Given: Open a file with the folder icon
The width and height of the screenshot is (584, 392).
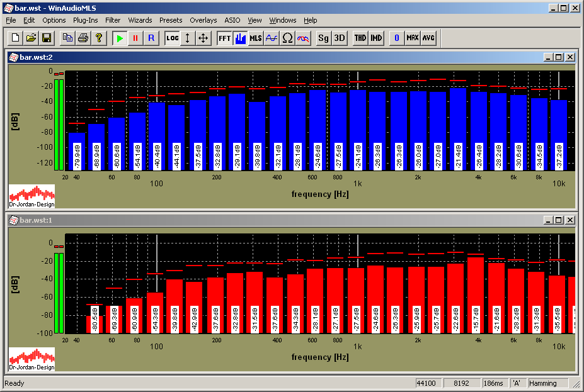Looking at the screenshot, I should click(31, 38).
